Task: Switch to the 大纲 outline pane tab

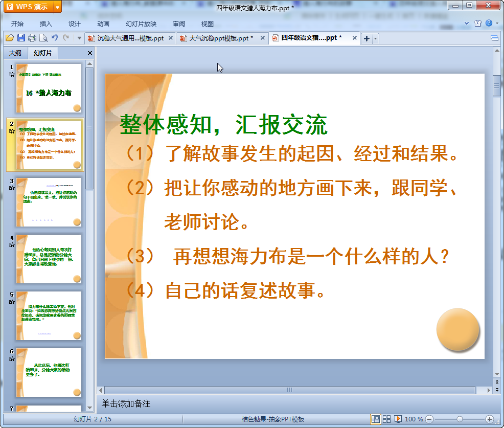Action: [15, 53]
